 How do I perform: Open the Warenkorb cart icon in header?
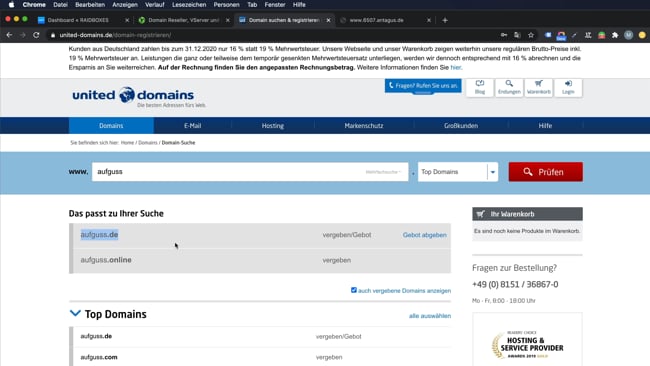538,87
